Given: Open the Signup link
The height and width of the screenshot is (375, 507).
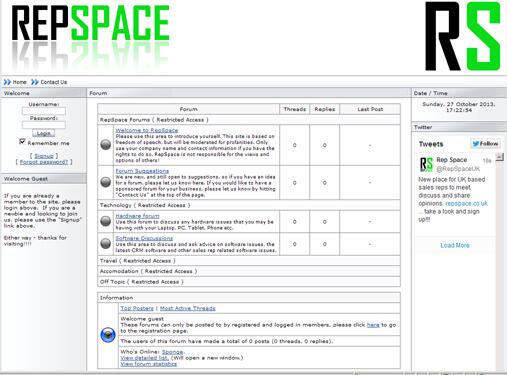Looking at the screenshot, I should point(44,156).
